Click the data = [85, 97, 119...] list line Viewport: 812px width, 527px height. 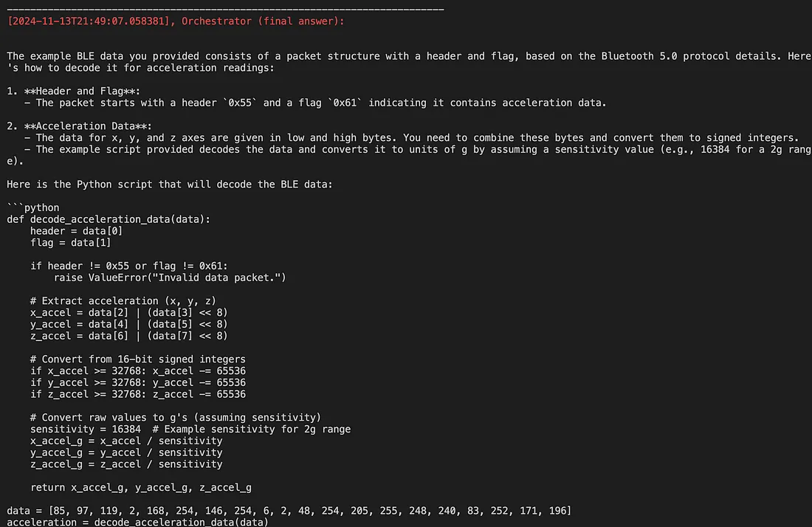289,511
